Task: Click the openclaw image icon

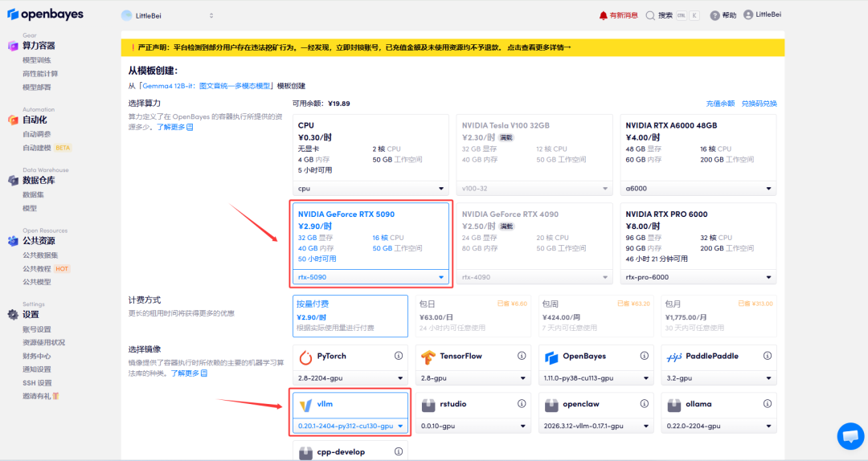Action: (551, 406)
